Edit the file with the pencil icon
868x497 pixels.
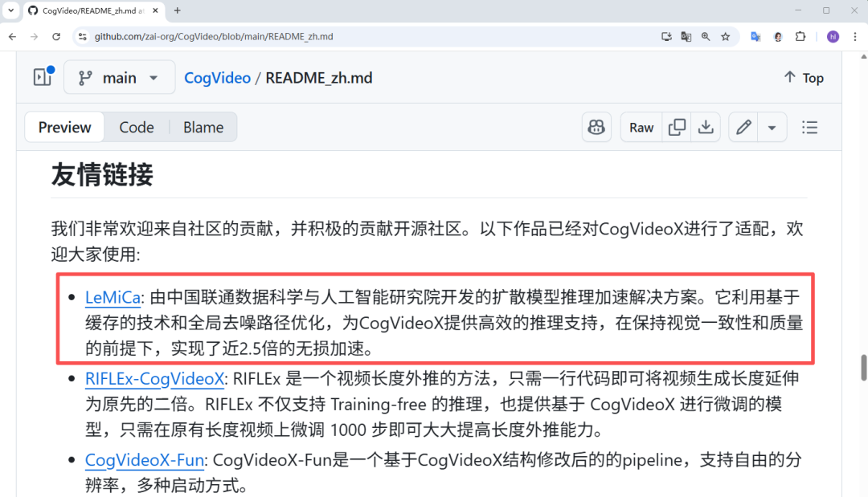click(x=743, y=127)
